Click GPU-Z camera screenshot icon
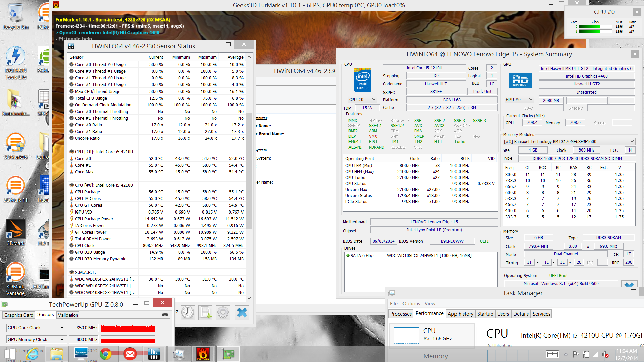644x362 pixels. pos(165,314)
